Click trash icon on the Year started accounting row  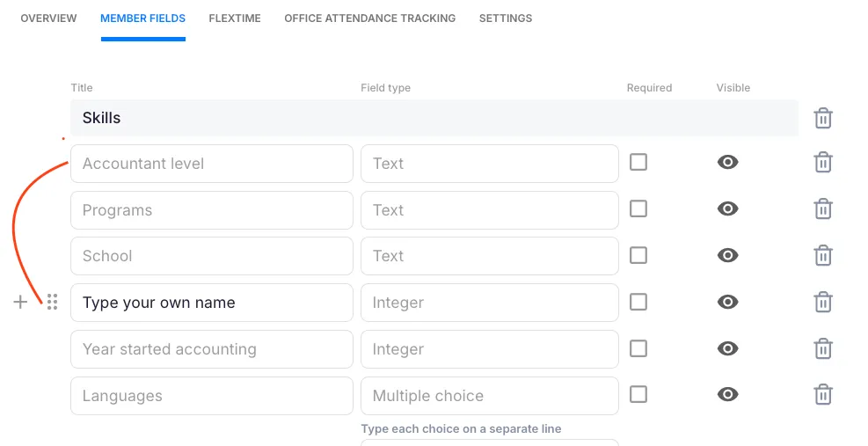[822, 348]
